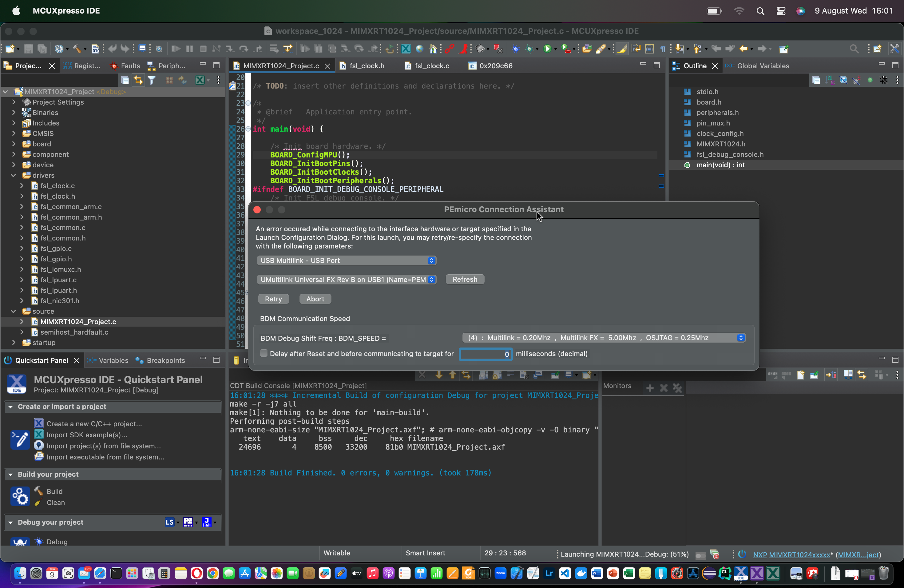Open Spotlight search in the menu bar
Viewport: 904px width, 588px height.
pos(760,11)
